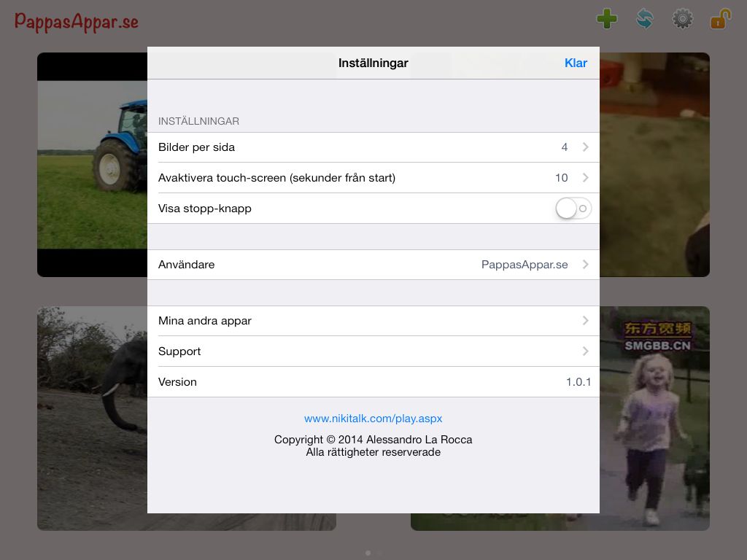Image resolution: width=747 pixels, height=560 pixels.
Task: Click the INSTÄLLNINGAR section header
Action: tap(198, 122)
